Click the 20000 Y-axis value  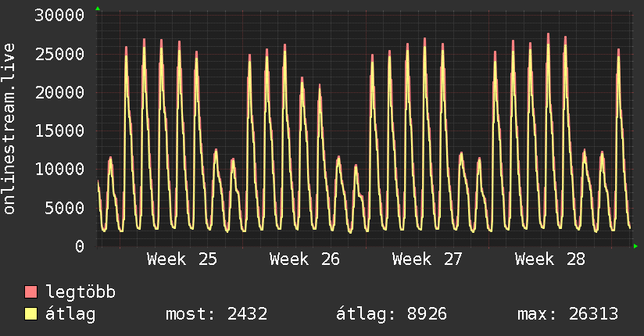59,92
